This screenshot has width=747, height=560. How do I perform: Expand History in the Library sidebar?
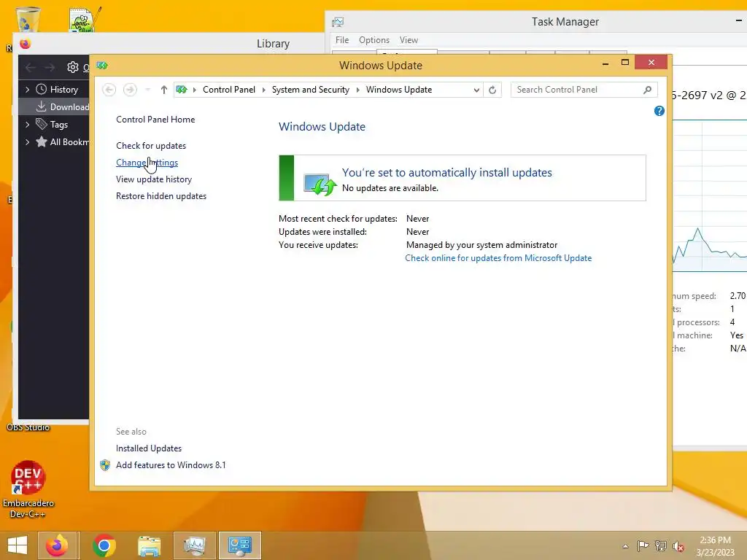(27, 90)
